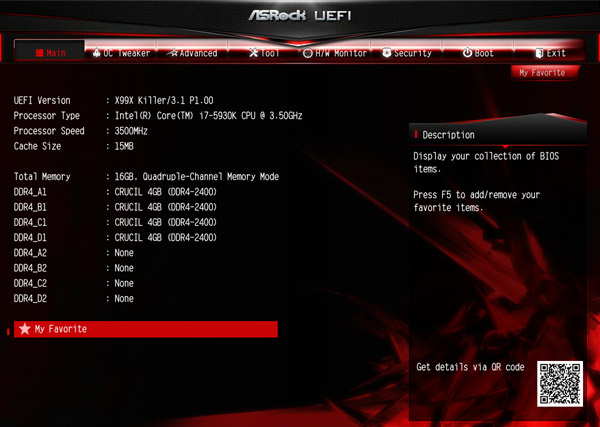Click the Total Memory label
The height and width of the screenshot is (427, 600).
pos(42,177)
